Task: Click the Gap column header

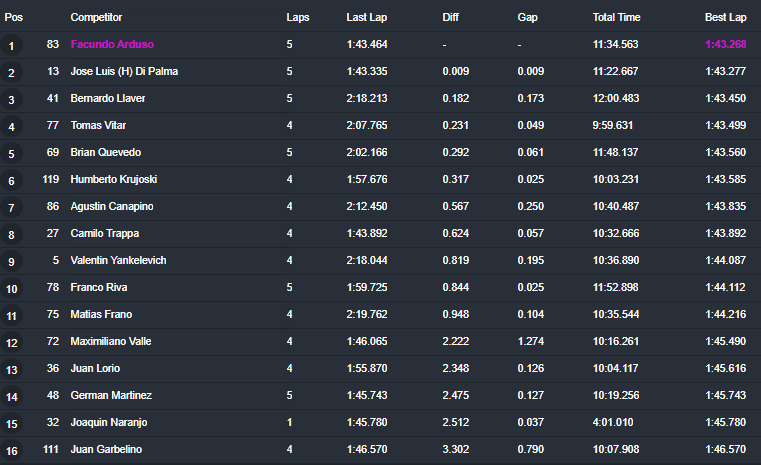Action: point(527,17)
